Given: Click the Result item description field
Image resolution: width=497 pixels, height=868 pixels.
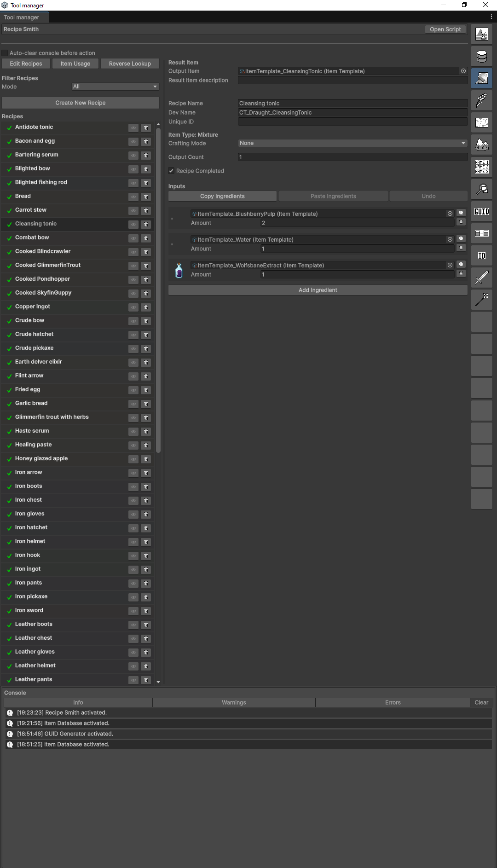Looking at the screenshot, I should [x=353, y=80].
